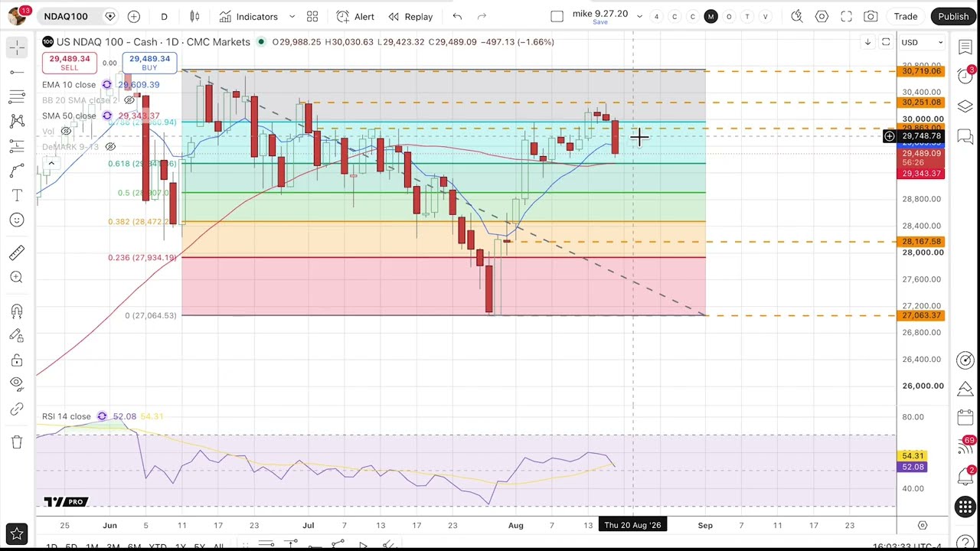Select the T layout quick button
Image resolution: width=980 pixels, height=551 pixels.
coord(747,16)
